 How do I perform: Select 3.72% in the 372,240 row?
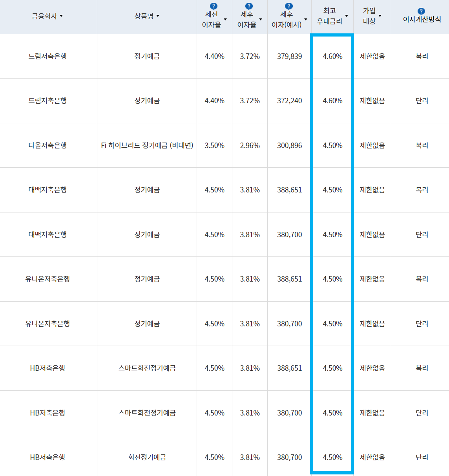click(250, 101)
